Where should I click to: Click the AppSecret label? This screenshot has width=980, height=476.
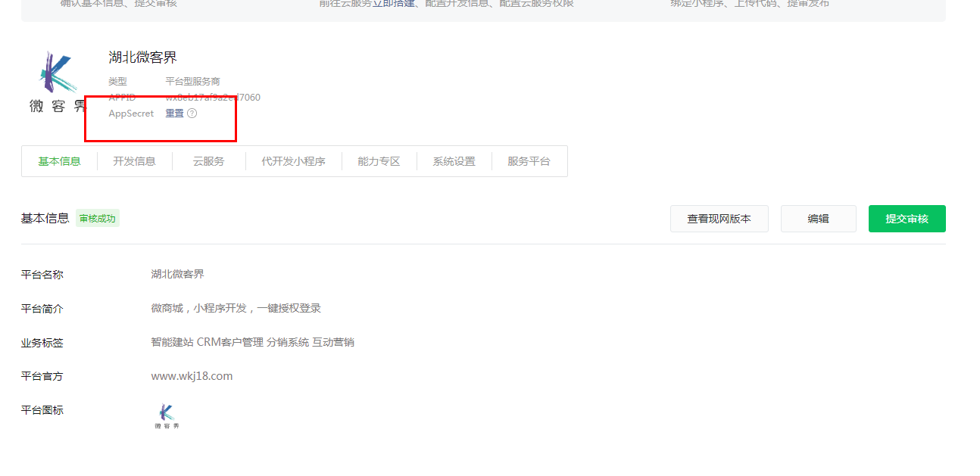click(131, 114)
